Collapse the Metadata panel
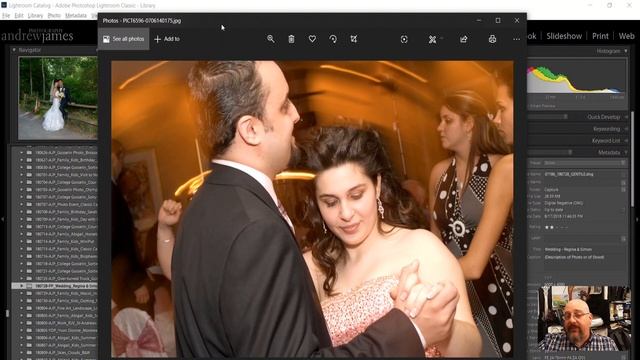Viewport: 640px width, 360px height. point(626,152)
